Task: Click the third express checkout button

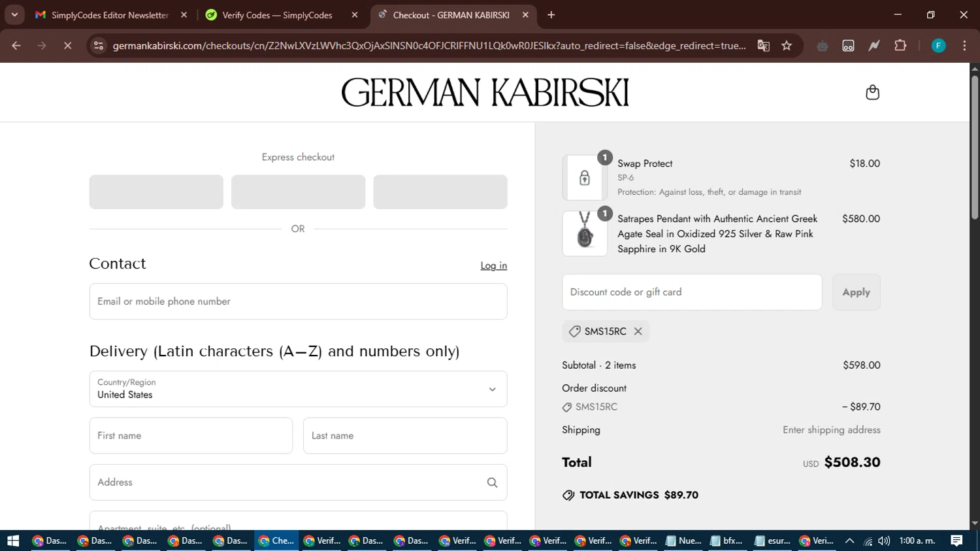Action: pos(440,192)
